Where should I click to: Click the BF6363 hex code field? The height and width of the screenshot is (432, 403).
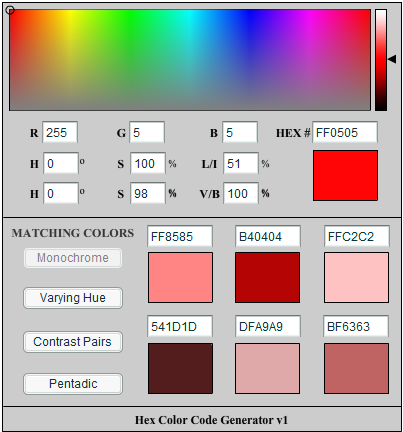(x=356, y=326)
